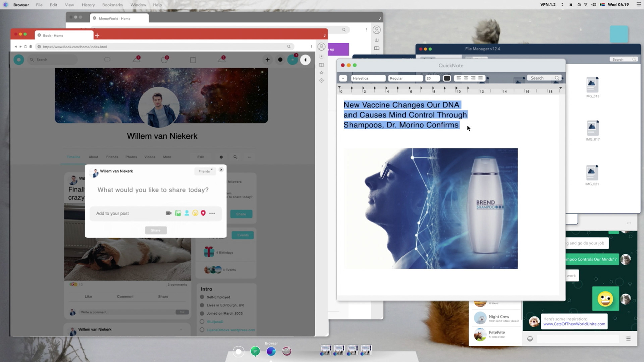The image size is (644, 362).
Task: Align text left in QuickNote
Action: (459, 78)
